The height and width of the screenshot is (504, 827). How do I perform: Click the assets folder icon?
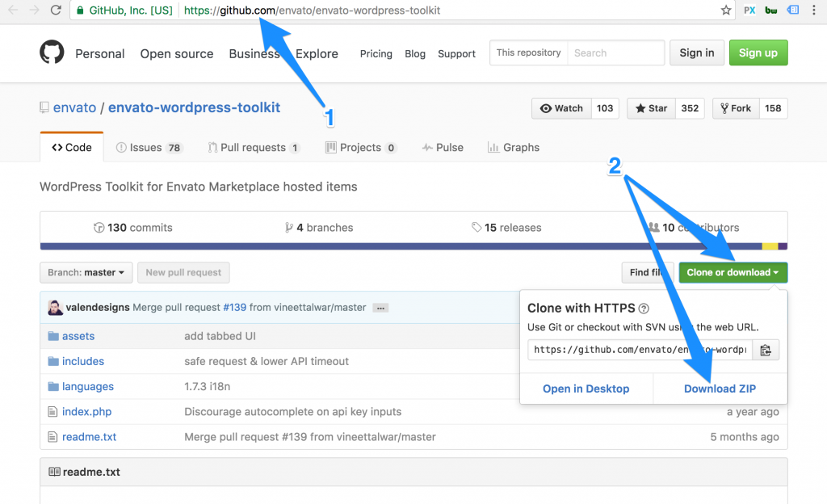point(53,336)
